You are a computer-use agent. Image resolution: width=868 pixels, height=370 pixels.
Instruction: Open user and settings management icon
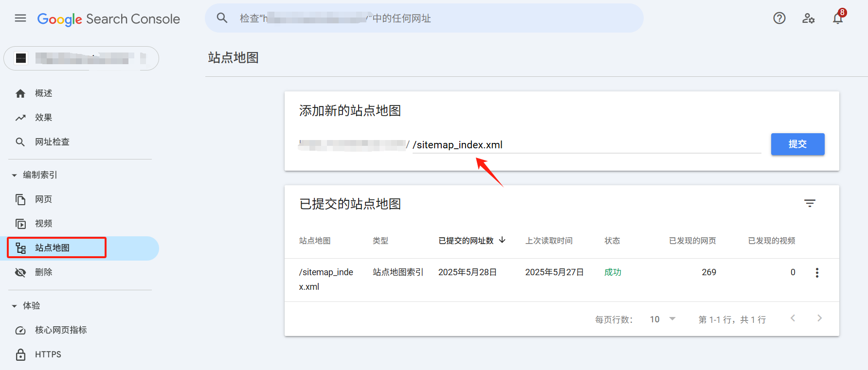coord(808,18)
